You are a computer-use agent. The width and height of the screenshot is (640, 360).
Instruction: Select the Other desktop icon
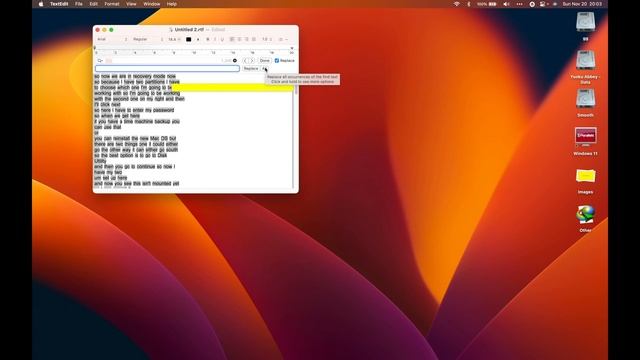coord(585,214)
